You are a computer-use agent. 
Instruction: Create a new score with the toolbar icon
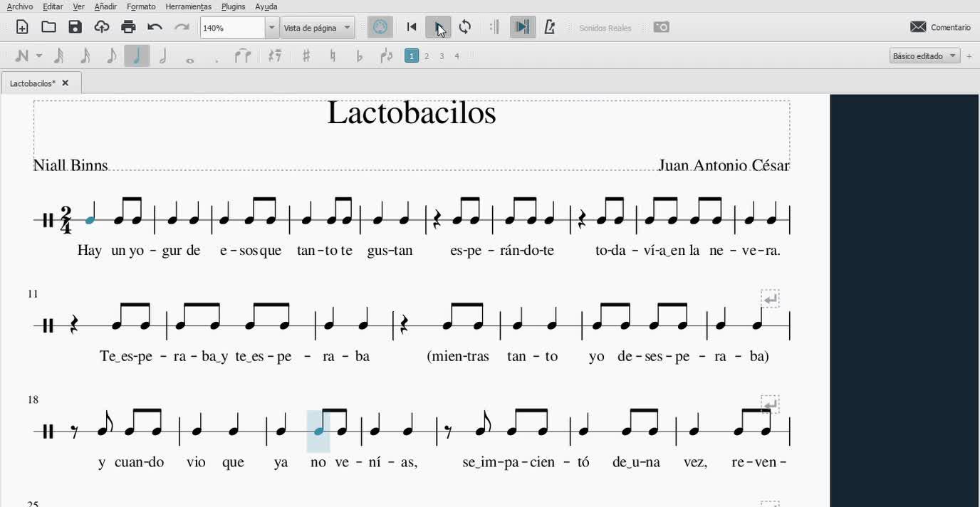click(22, 27)
